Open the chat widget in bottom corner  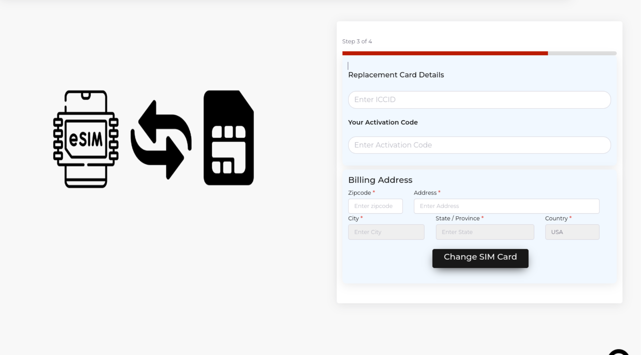pyautogui.click(x=619, y=352)
